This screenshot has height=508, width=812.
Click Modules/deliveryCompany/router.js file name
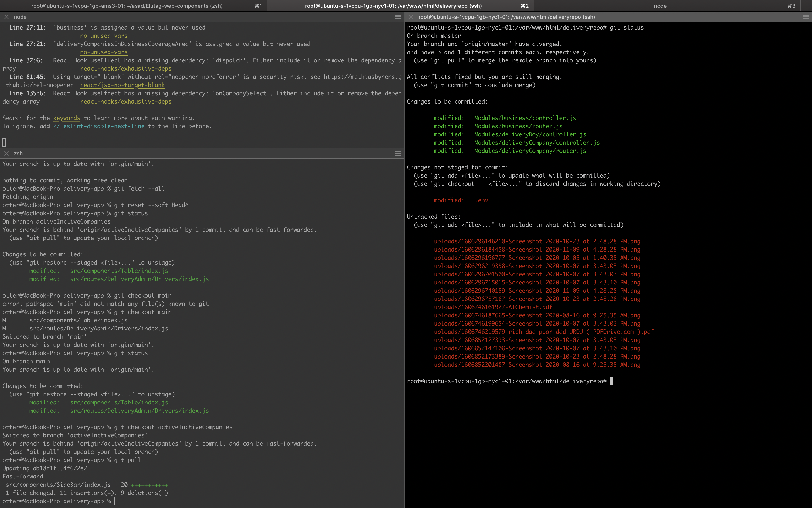point(530,151)
